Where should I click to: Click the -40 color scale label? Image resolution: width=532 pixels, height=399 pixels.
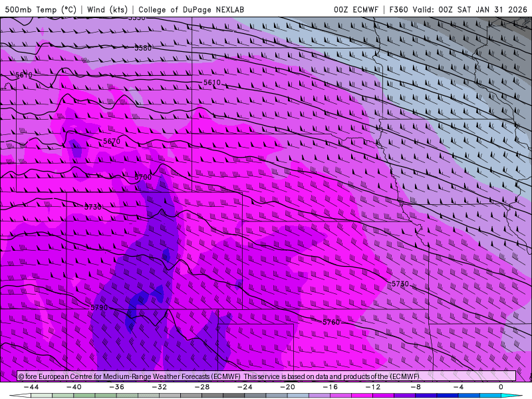(74, 387)
